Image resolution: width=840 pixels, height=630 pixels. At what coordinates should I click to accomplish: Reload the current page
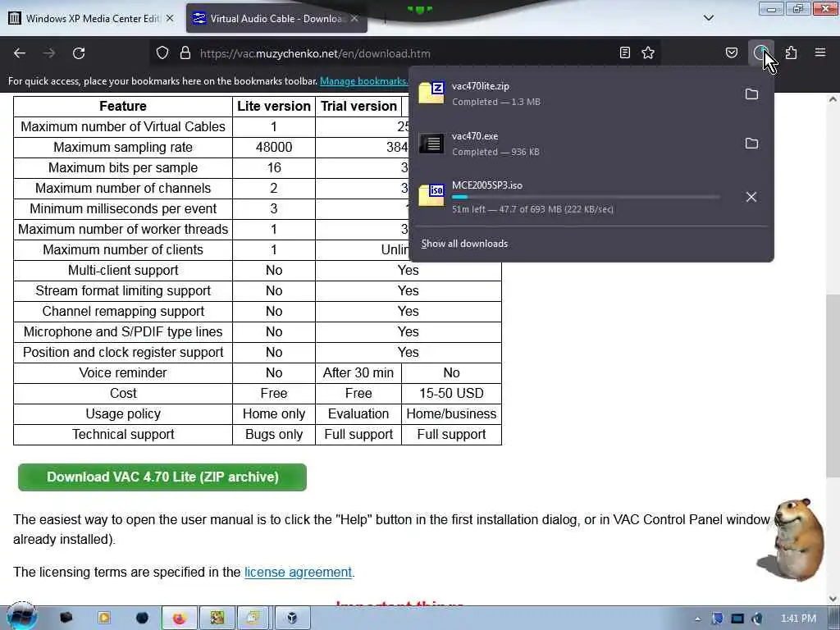(x=79, y=53)
